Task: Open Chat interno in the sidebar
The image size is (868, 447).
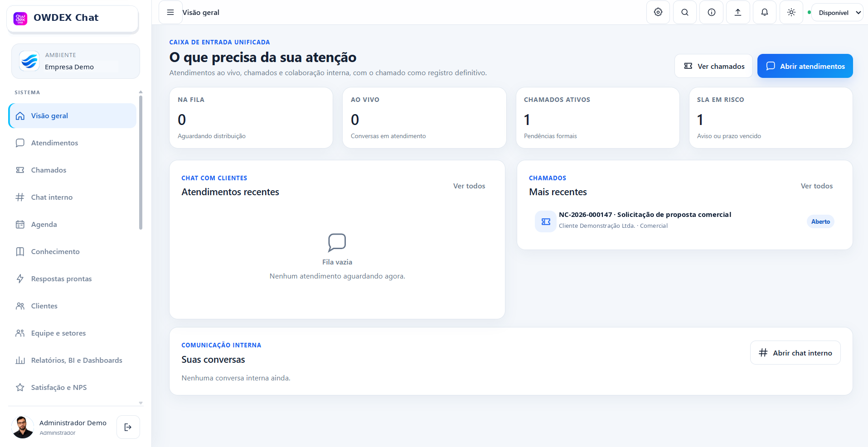Action: click(73, 197)
